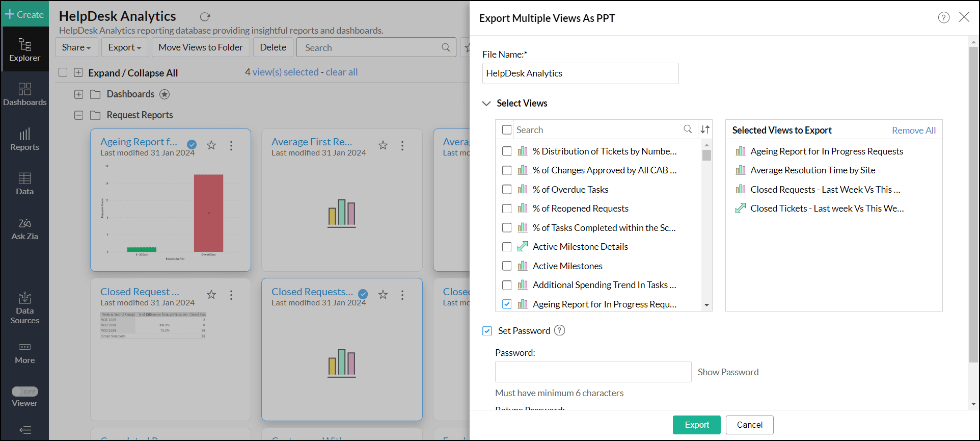Click the help icon beside Set Password

click(559, 330)
